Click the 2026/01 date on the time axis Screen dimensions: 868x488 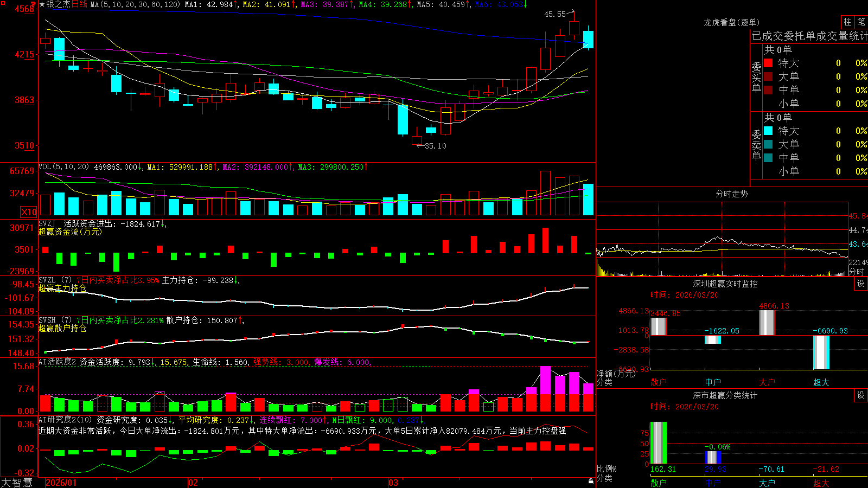61,483
